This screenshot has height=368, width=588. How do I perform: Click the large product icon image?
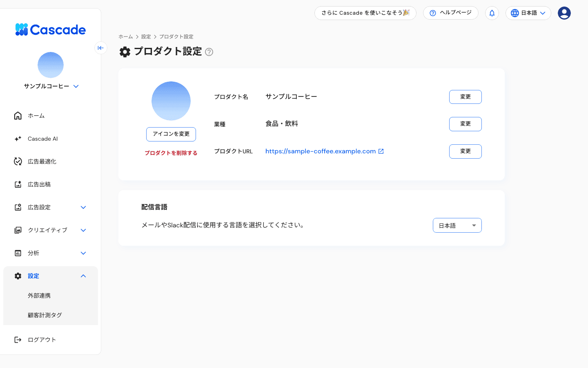click(171, 101)
